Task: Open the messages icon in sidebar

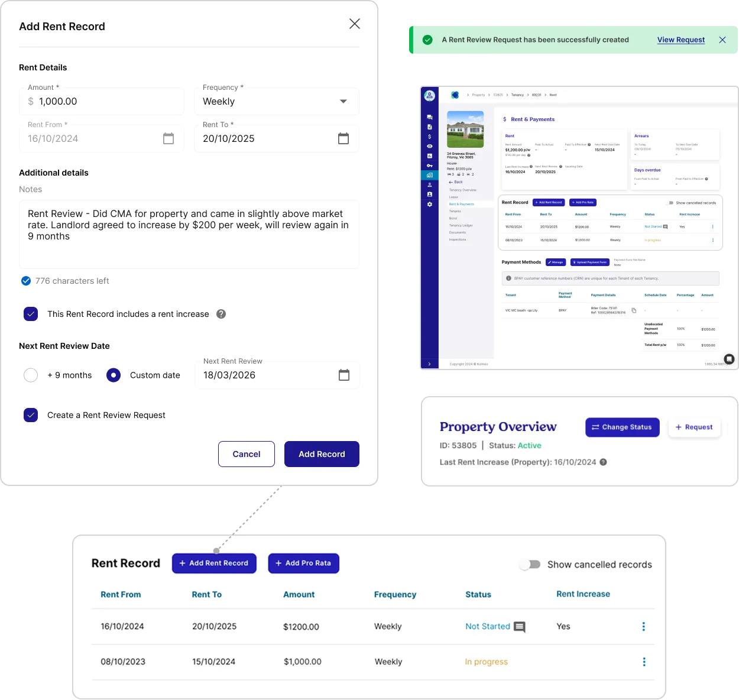Action: (430, 117)
